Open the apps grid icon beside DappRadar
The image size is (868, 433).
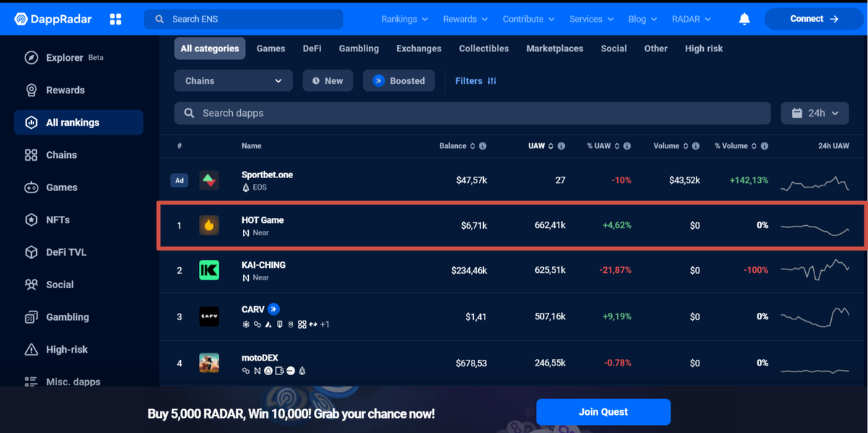pyautogui.click(x=116, y=19)
